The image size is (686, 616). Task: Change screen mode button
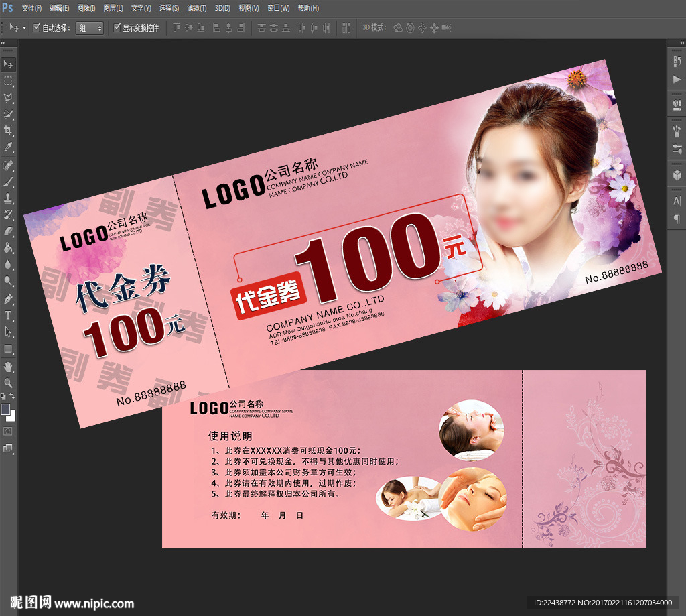tap(8, 448)
